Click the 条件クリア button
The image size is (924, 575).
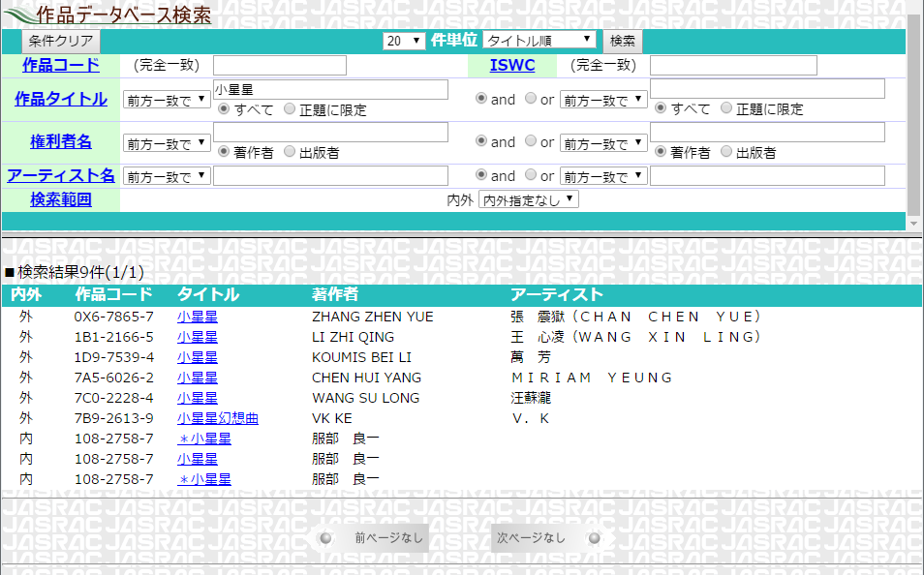pyautogui.click(x=61, y=42)
